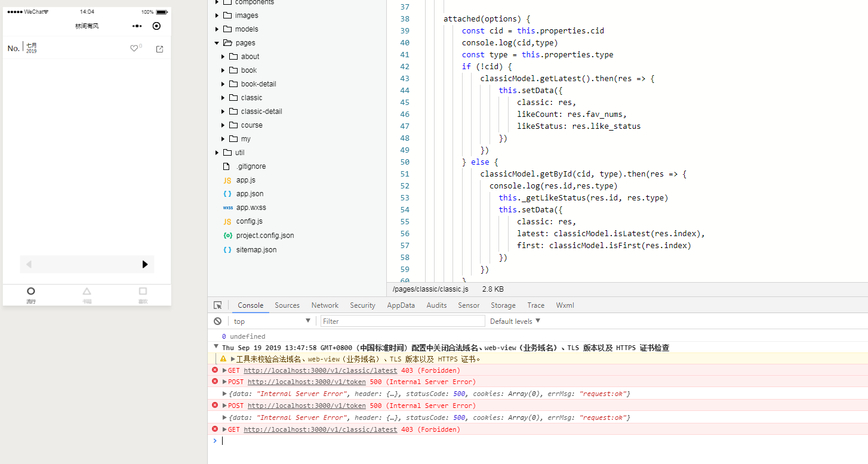Image resolution: width=868 pixels, height=464 pixels.
Task: Open first POST v1/token 500 URL link
Action: (307, 382)
